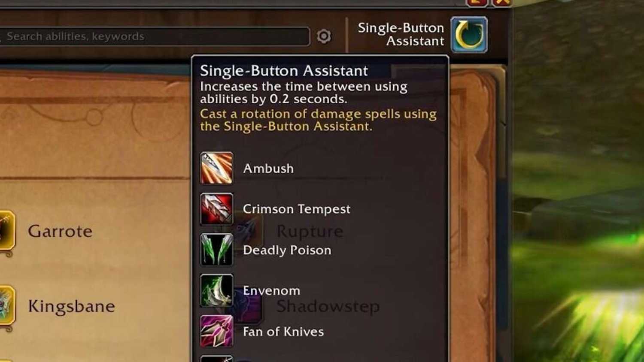The height and width of the screenshot is (362, 644).
Task: Focus the Search abilities, keywords field
Action: pos(154,36)
